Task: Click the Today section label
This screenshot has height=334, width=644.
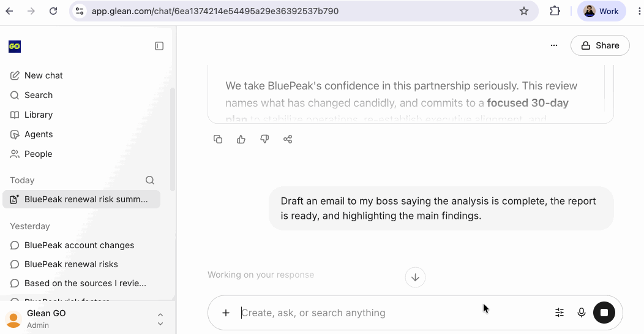Action: click(22, 180)
